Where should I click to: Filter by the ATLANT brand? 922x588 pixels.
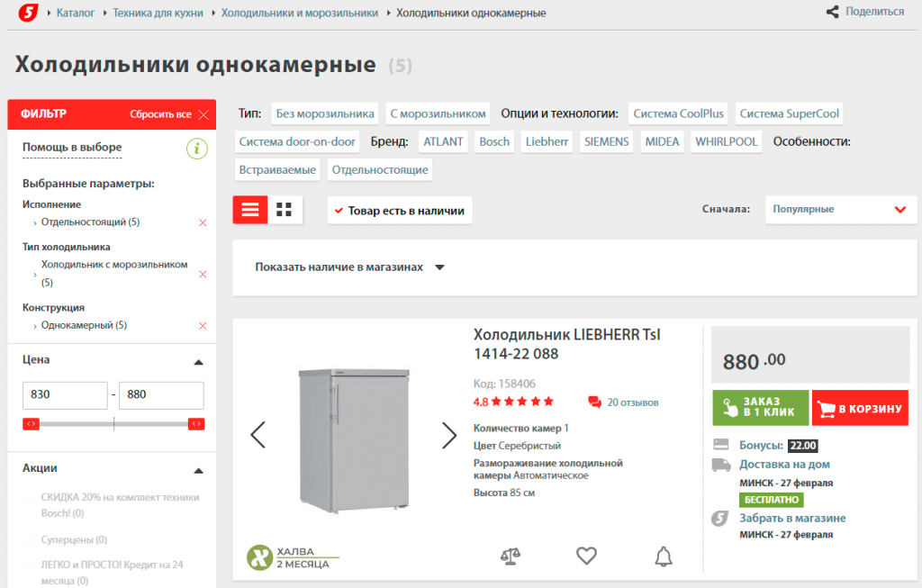point(443,141)
